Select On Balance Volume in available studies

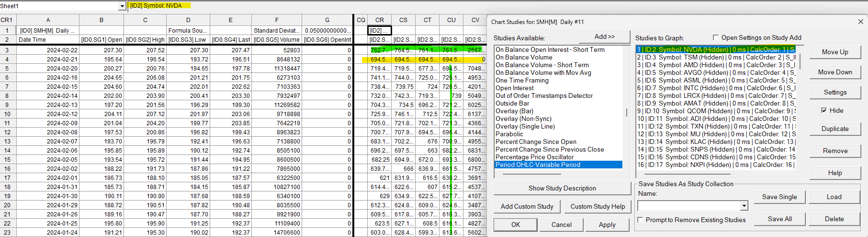(x=524, y=57)
